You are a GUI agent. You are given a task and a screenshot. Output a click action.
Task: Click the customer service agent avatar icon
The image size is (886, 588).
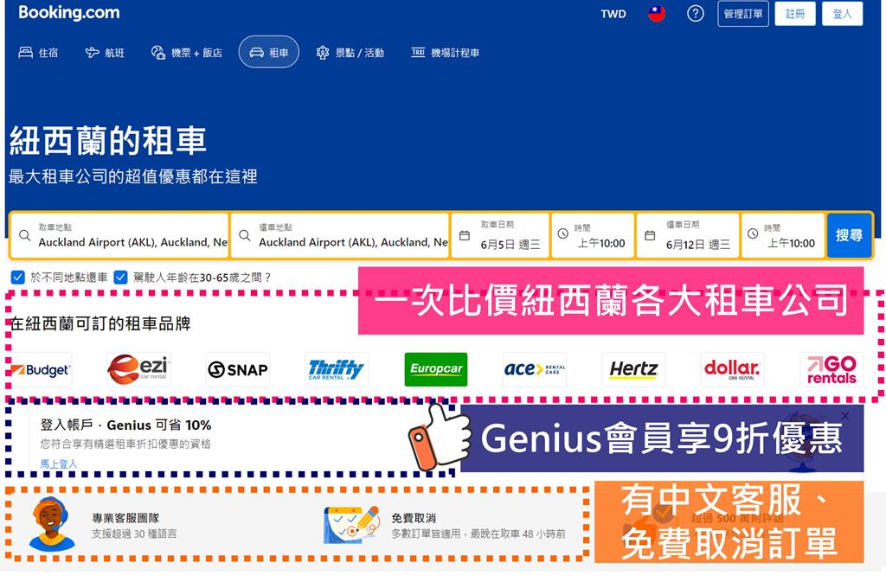coord(52,524)
